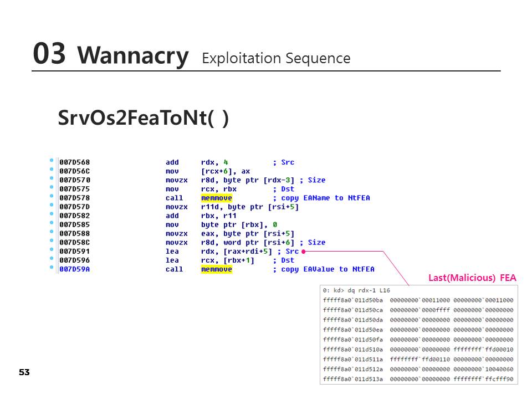Click the SrvOs2FeaToNt( ) heading

point(143,118)
